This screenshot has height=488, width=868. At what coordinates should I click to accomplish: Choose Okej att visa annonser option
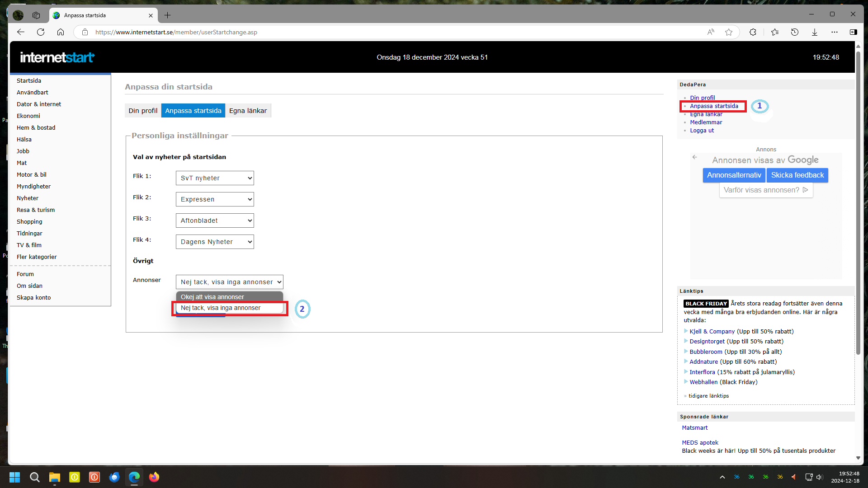(230, 297)
